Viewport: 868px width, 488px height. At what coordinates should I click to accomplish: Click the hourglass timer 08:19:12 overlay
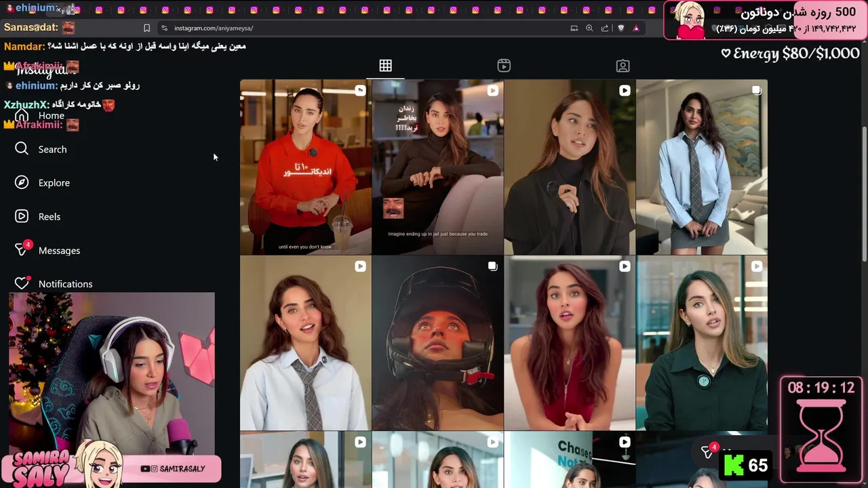point(821,430)
